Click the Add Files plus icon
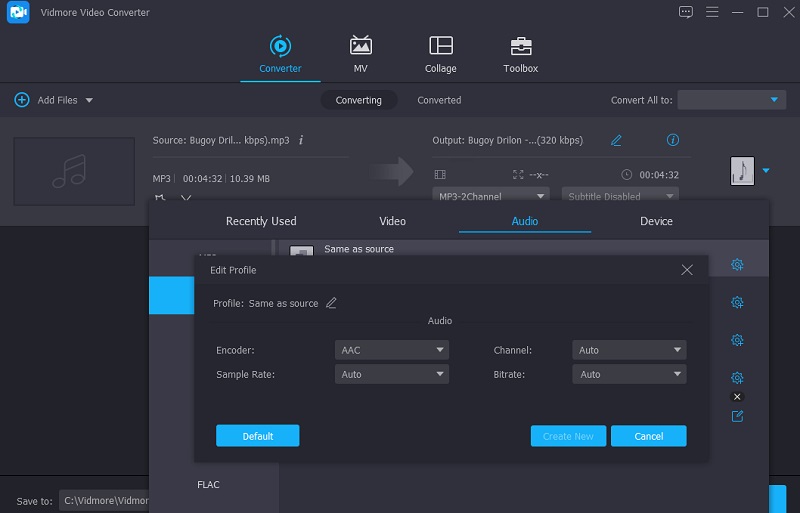 coord(22,100)
